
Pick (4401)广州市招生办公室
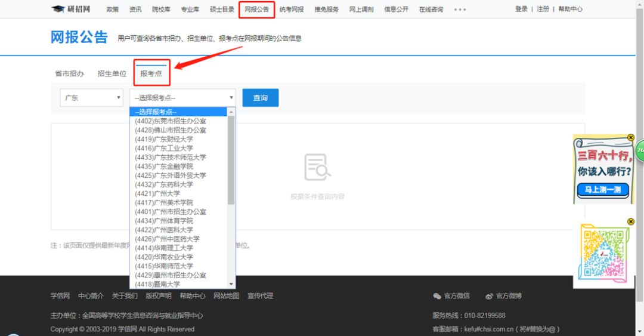pyautogui.click(x=179, y=211)
